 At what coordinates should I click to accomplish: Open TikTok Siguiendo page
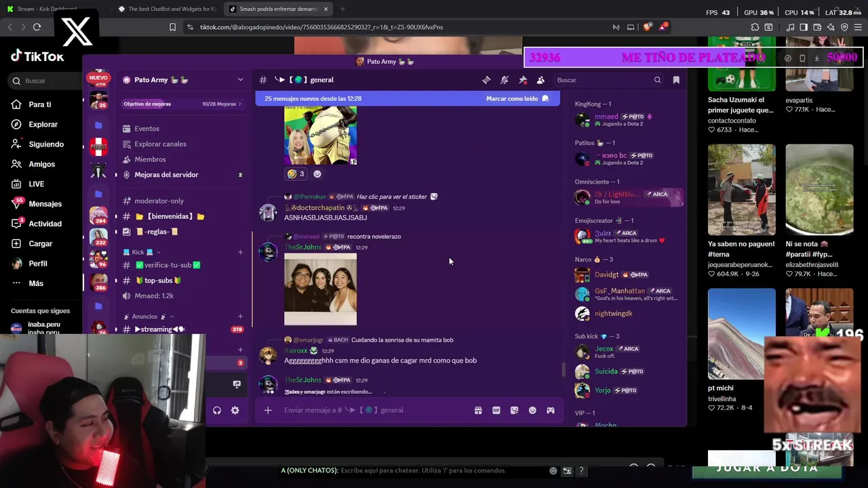45,144
